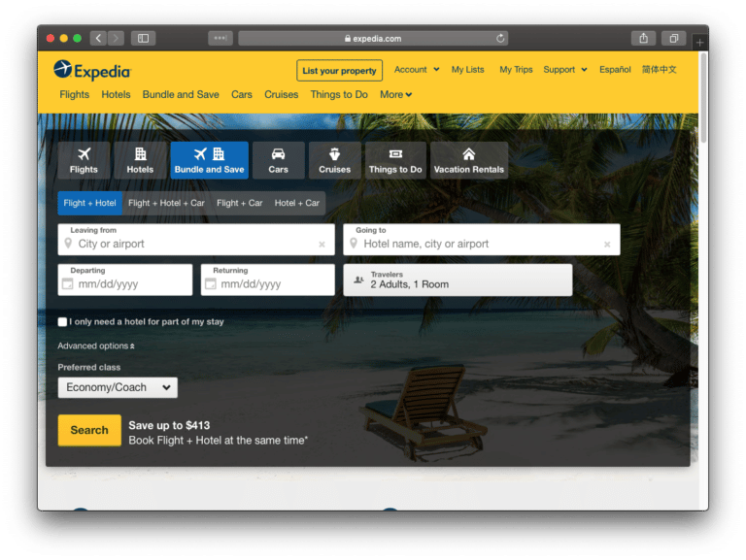Screen dimensions: 746x560
Task: Click the Leaving from city field
Action: 196,240
